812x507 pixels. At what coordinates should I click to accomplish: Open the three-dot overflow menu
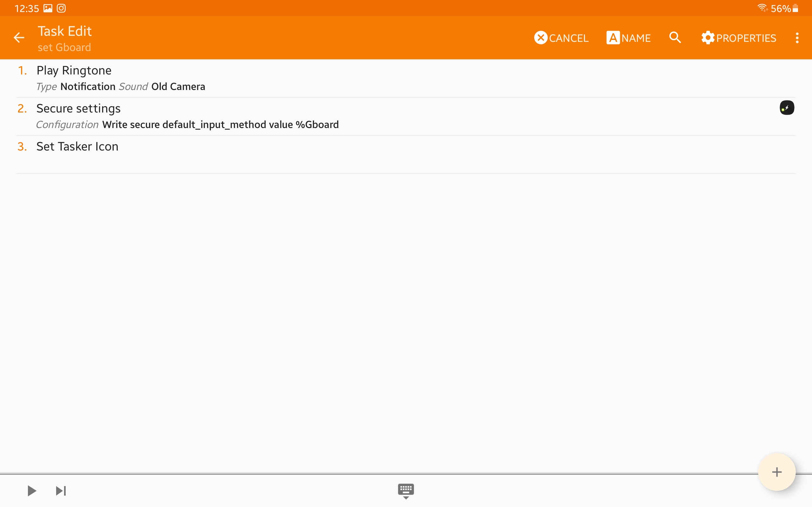coord(797,38)
